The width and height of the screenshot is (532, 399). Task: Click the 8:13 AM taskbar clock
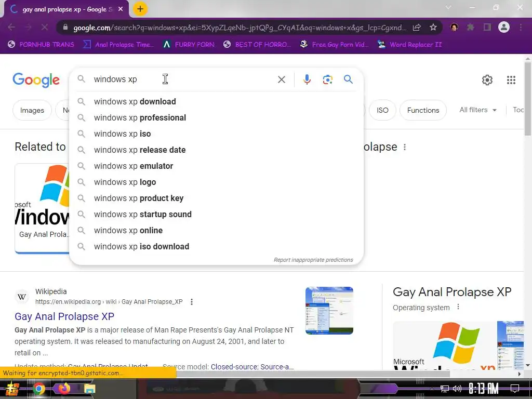(484, 389)
